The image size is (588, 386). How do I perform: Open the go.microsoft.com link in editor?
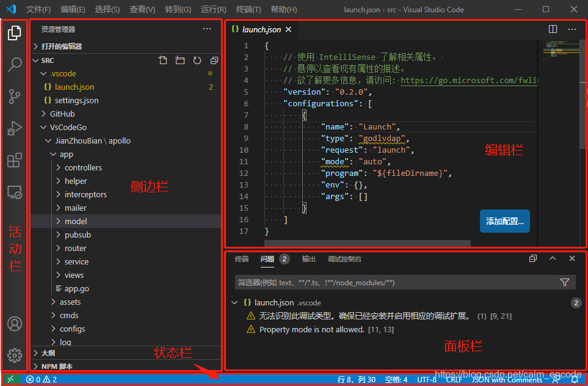click(469, 80)
